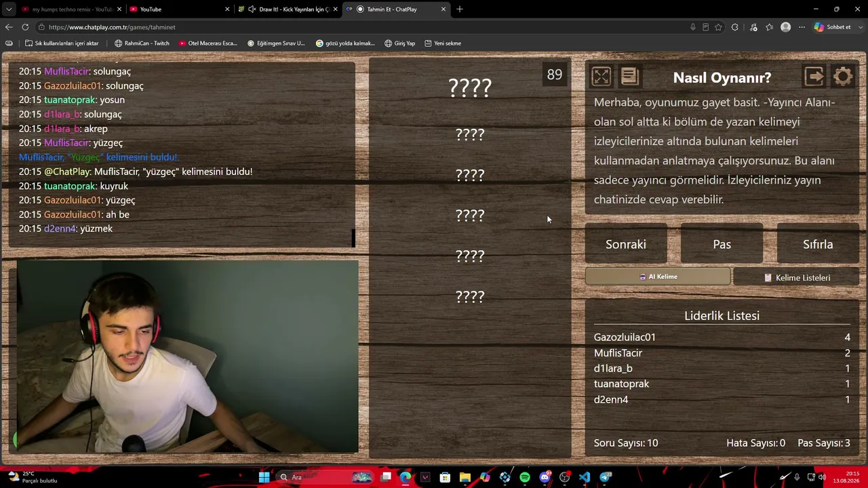Image resolution: width=868 pixels, height=488 pixels.
Task: Click the Hata Sayısı: 0 counter
Action: click(x=755, y=443)
